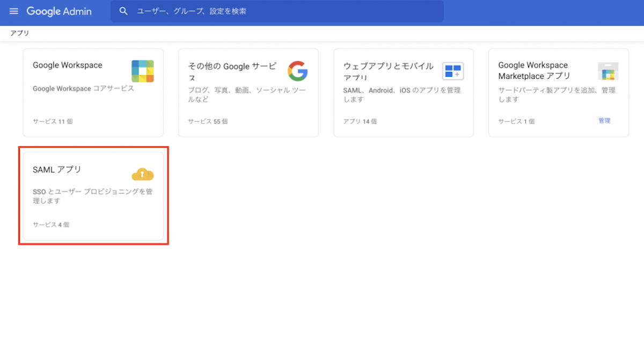644x360 pixels.
Task: Open the main navigation hamburger menu
Action: [x=14, y=11]
